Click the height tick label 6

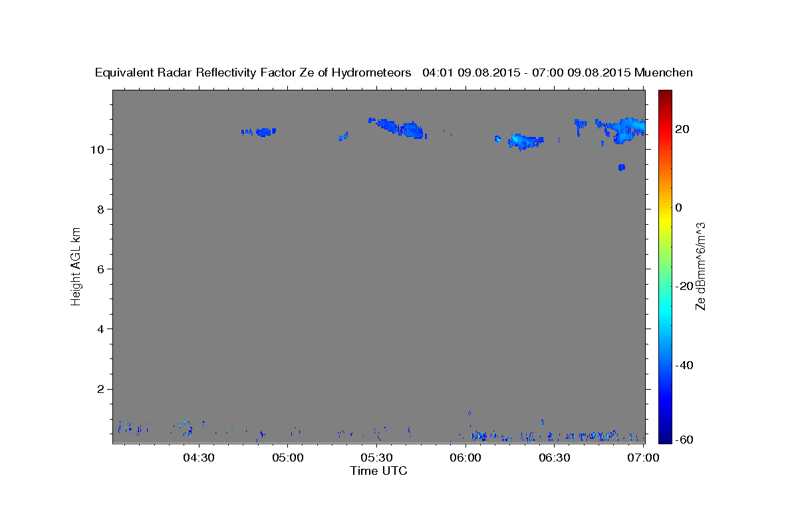(x=100, y=269)
